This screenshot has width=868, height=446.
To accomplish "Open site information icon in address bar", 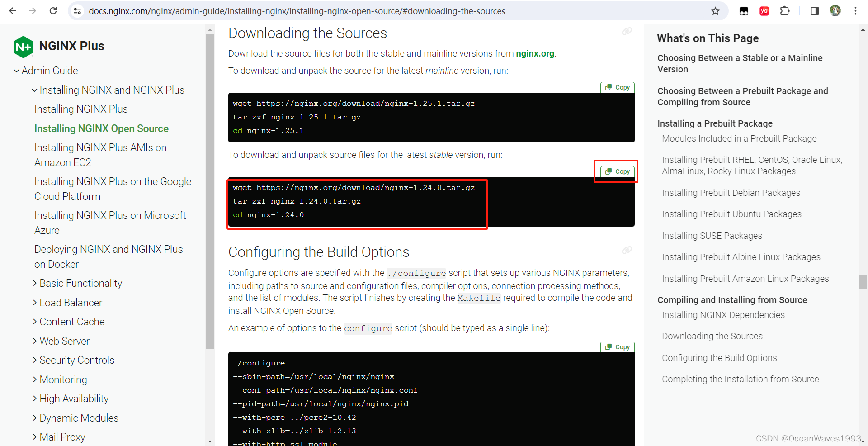I will 78,11.
